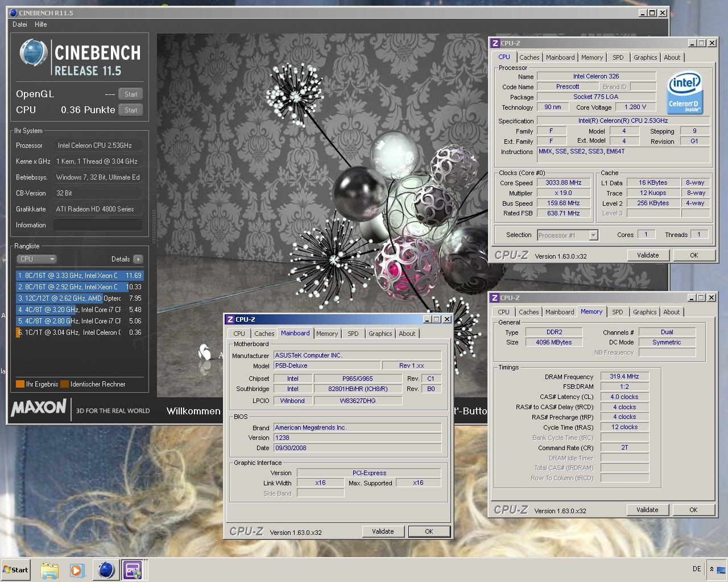Click the MAXON logo

39,408
